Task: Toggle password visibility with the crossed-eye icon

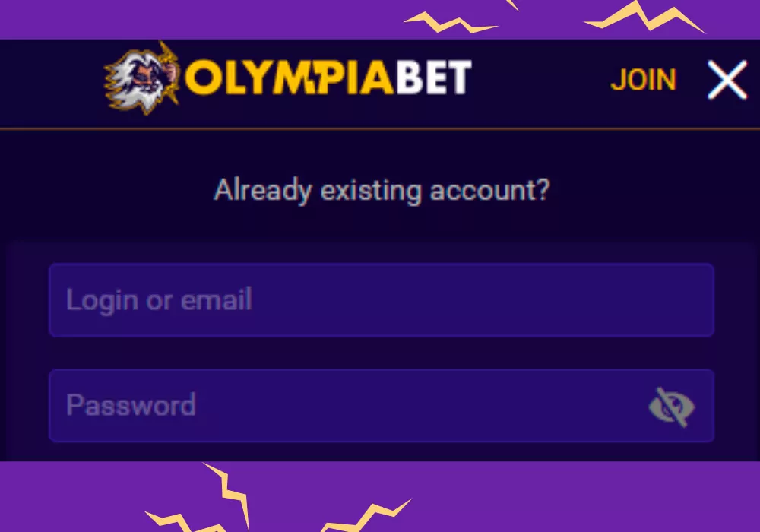Action: pyautogui.click(x=671, y=407)
